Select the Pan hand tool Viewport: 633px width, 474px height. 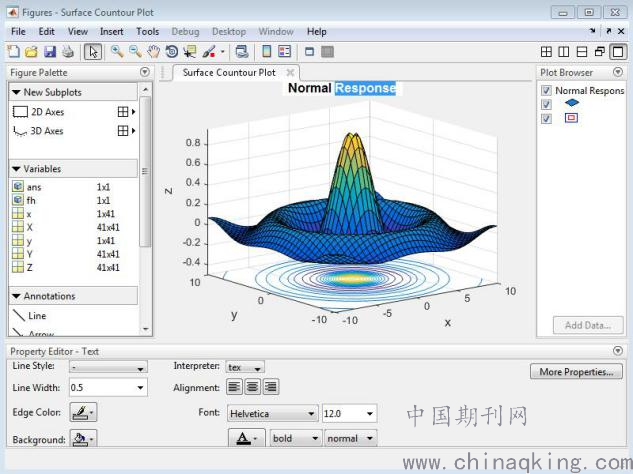pyautogui.click(x=153, y=52)
